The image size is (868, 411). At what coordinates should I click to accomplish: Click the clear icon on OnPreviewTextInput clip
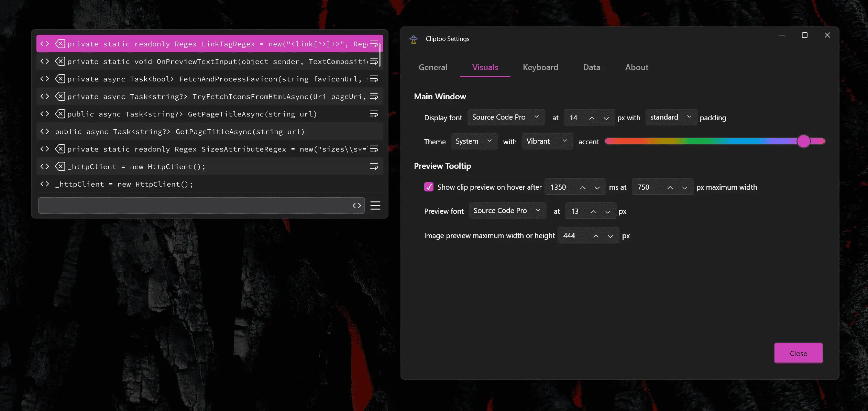click(x=60, y=61)
